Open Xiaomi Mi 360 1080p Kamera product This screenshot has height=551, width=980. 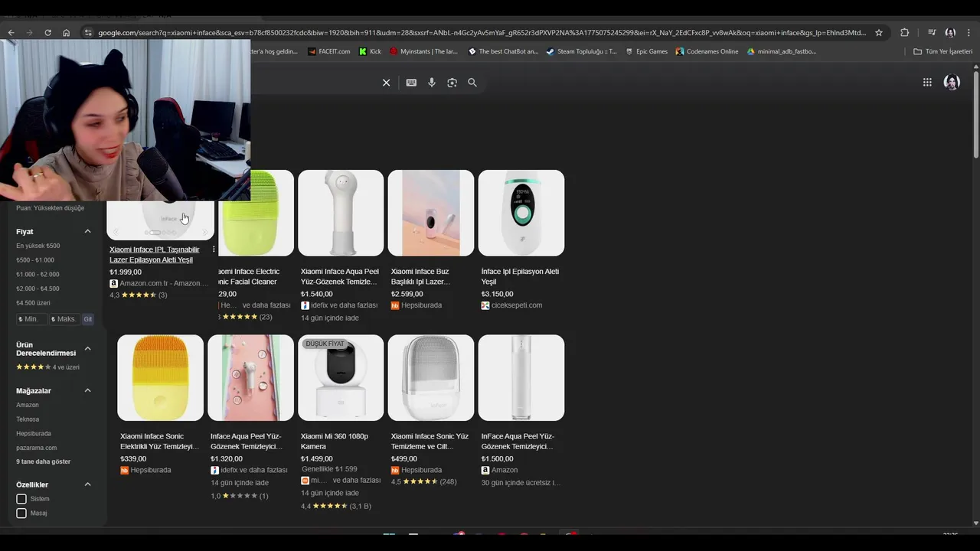tap(341, 378)
